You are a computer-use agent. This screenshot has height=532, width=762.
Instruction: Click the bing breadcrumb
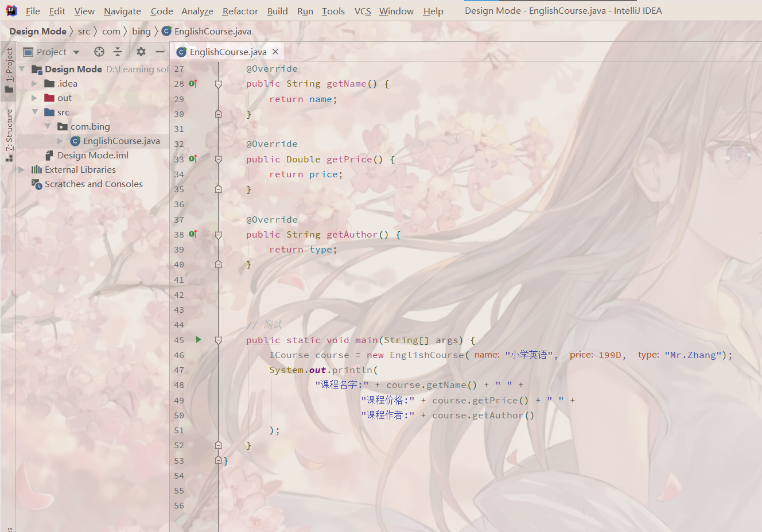point(141,31)
